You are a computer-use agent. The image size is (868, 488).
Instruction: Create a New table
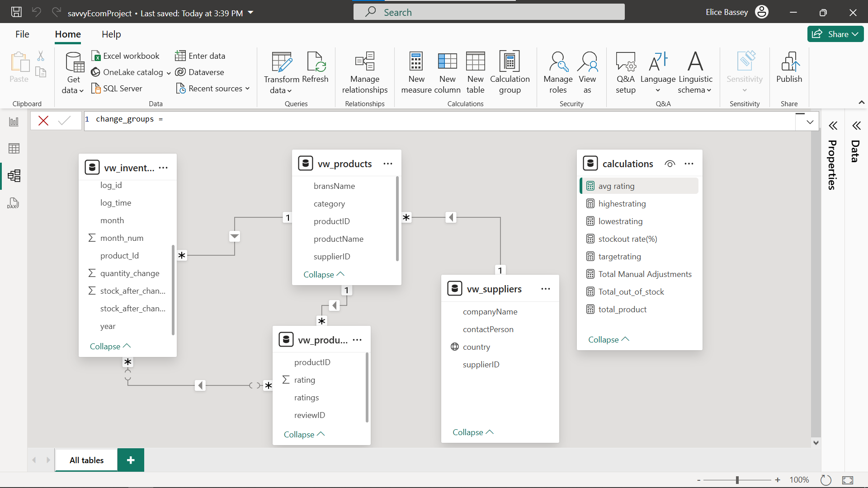point(476,72)
